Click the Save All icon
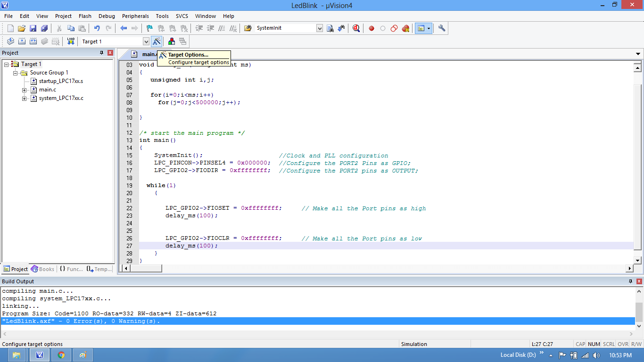 tap(44, 28)
